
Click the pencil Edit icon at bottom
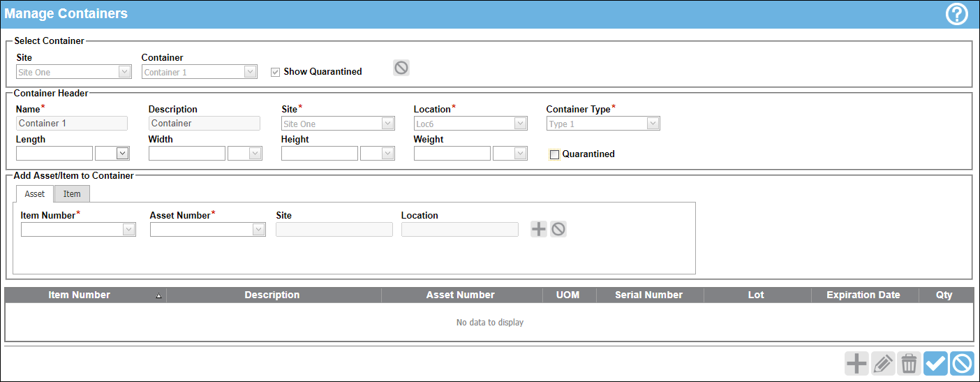point(883,363)
